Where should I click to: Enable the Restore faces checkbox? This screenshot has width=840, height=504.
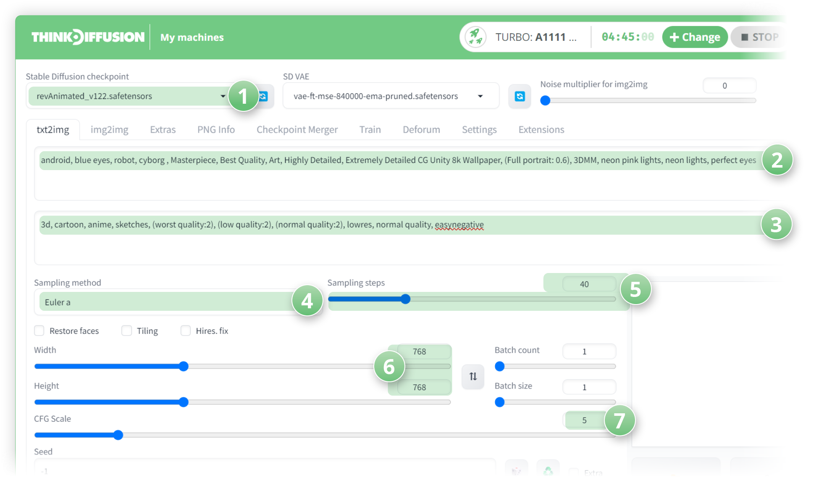pyautogui.click(x=39, y=331)
